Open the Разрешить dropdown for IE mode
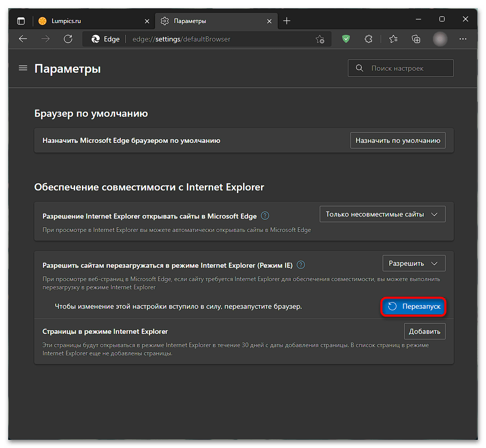This screenshot has width=486, height=448. pyautogui.click(x=414, y=263)
